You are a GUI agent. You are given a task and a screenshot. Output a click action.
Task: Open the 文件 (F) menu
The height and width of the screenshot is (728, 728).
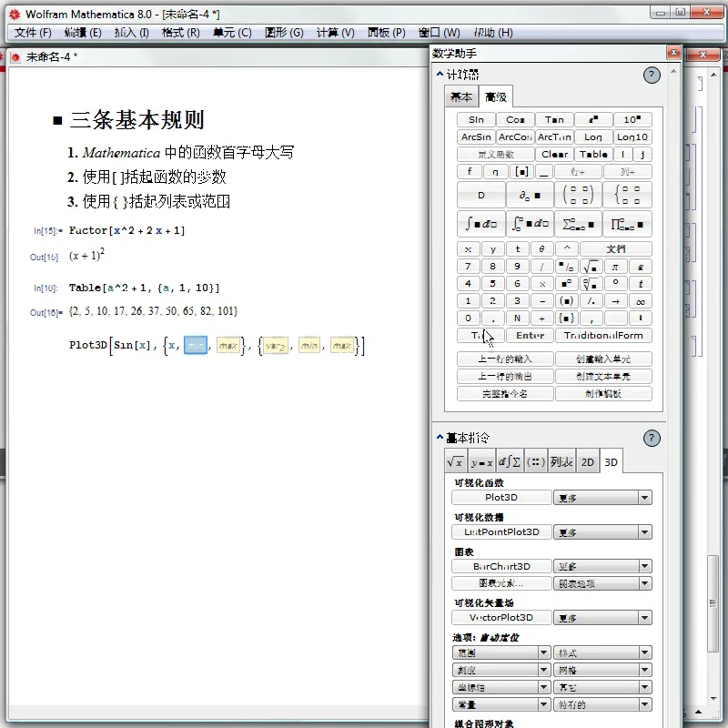[x=33, y=33]
